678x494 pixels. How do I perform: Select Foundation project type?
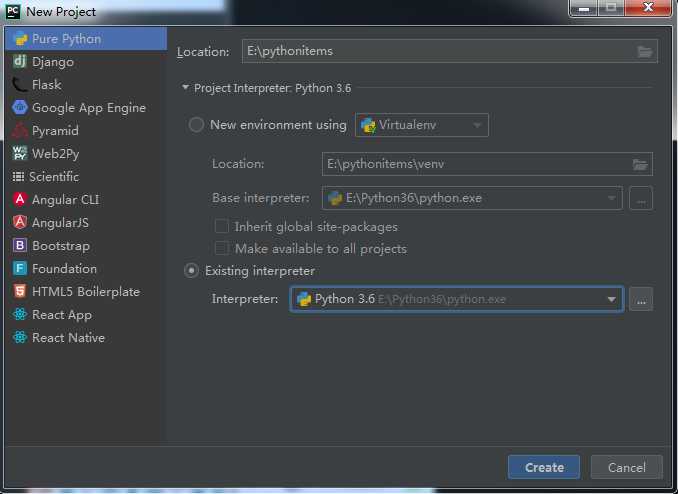coord(86,268)
